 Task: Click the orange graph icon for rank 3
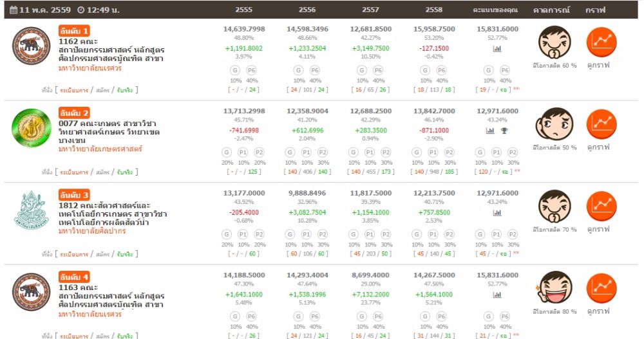[x=601, y=206]
